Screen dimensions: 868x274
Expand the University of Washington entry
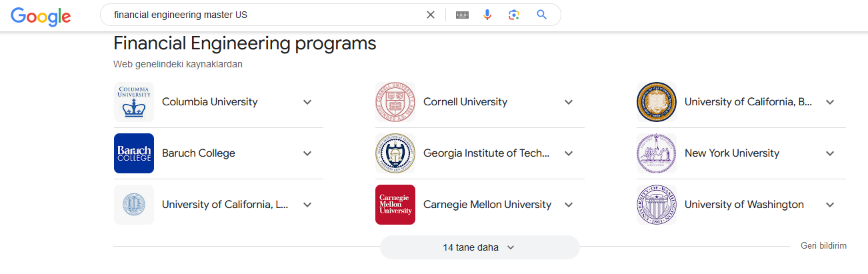830,205
